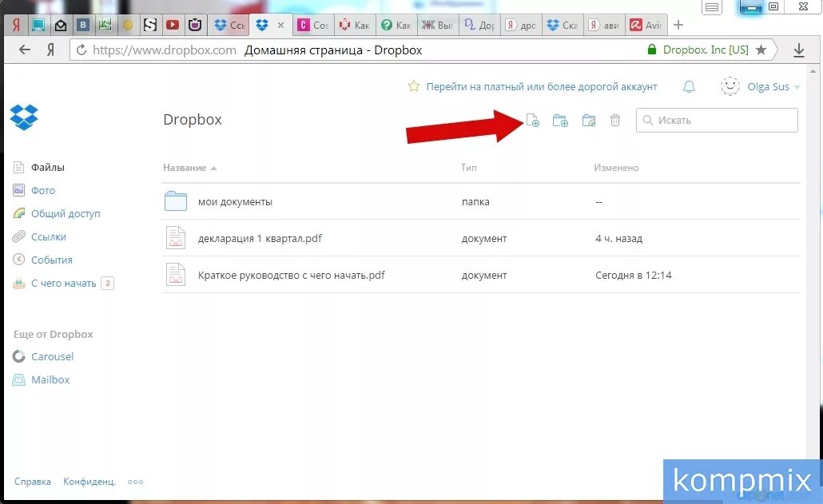Click the Dropbox logo in sidebar

[x=24, y=117]
